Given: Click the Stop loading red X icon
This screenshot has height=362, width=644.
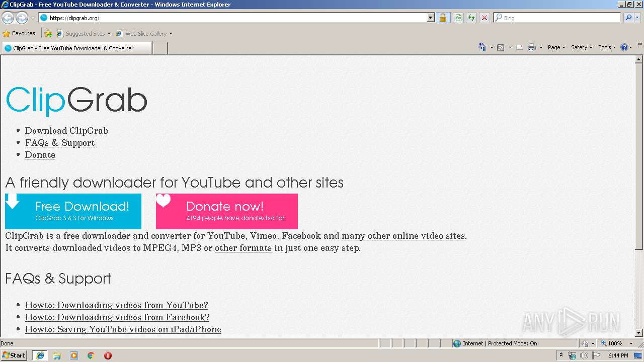Looking at the screenshot, I should 484,18.
